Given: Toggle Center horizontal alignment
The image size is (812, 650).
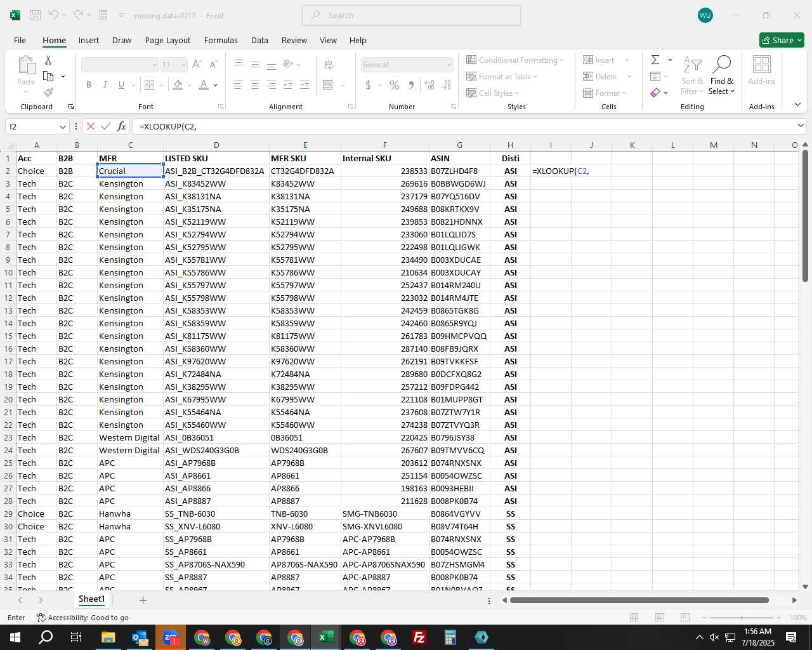Looking at the screenshot, I should tap(255, 84).
